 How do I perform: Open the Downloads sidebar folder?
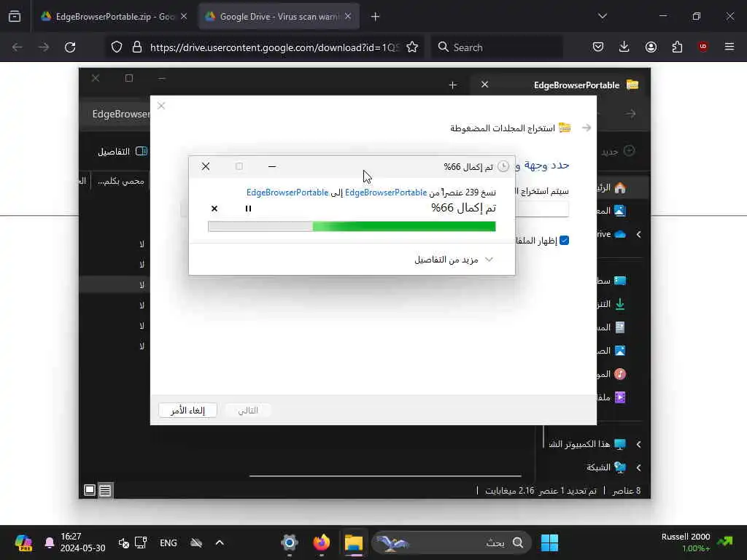[x=612, y=304]
